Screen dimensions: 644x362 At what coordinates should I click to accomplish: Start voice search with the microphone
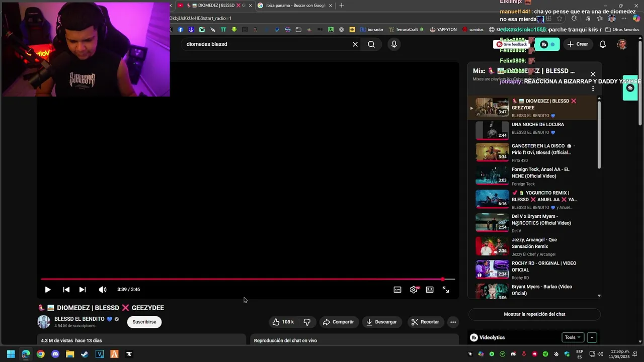click(394, 44)
